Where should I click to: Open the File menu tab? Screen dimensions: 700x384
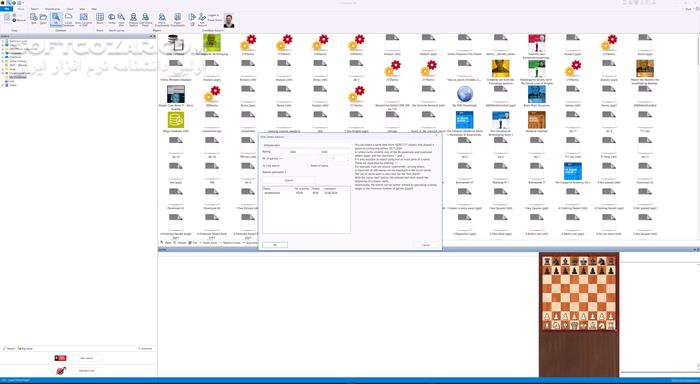(7, 8)
